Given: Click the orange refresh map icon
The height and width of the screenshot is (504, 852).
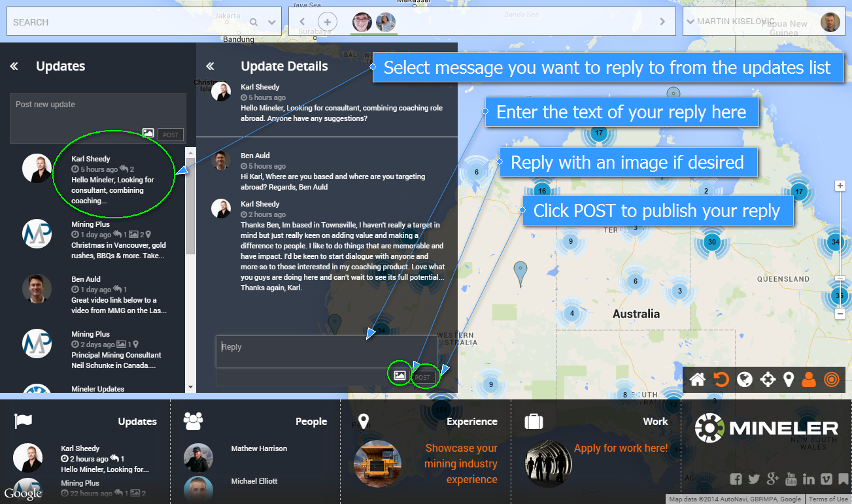Looking at the screenshot, I should [x=721, y=380].
